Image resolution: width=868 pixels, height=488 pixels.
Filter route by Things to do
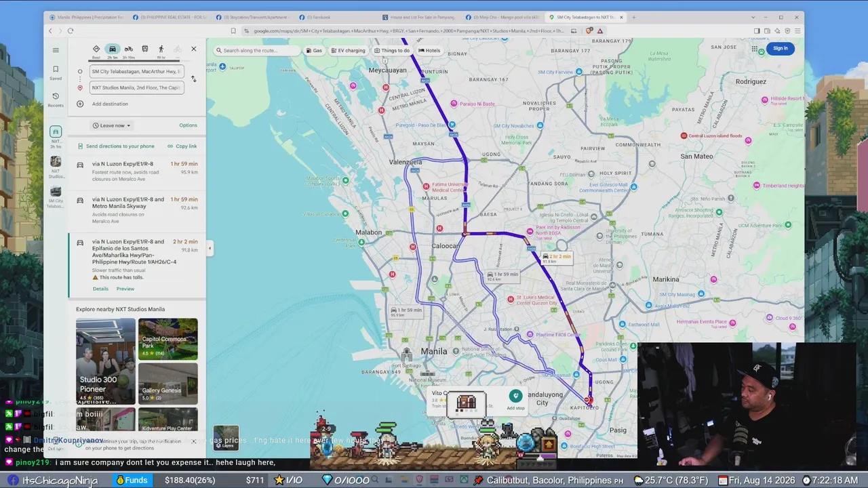(391, 50)
